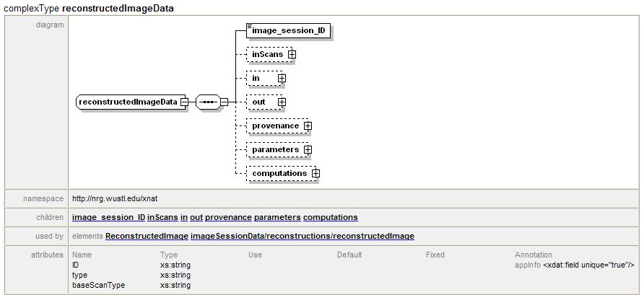The height and width of the screenshot is (295, 644).
Task: Click the in link in children row
Action: pyautogui.click(x=184, y=217)
